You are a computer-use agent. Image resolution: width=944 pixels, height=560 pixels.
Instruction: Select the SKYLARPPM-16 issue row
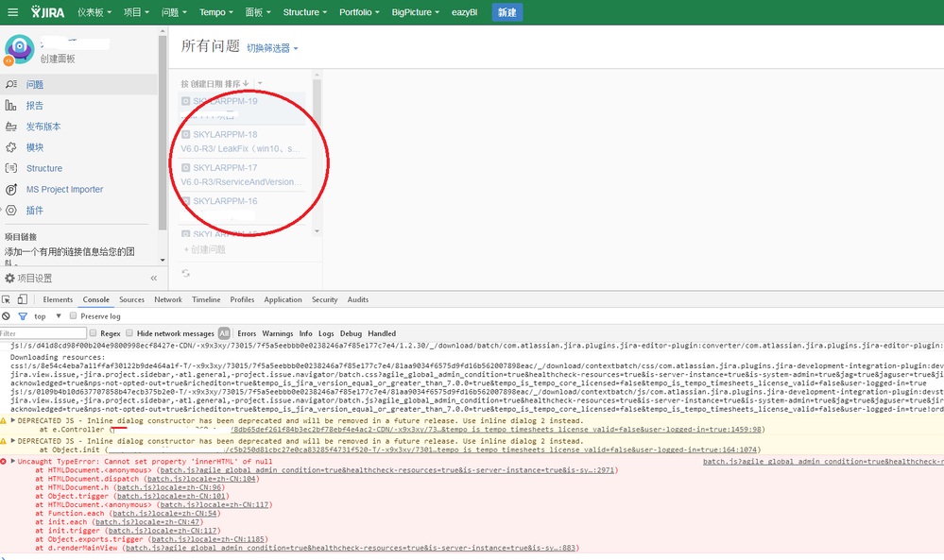coord(243,207)
